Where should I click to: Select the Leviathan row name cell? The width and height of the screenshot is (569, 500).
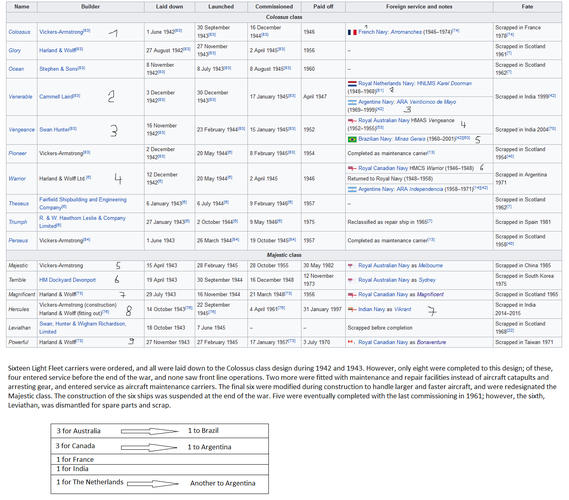[x=22, y=328]
